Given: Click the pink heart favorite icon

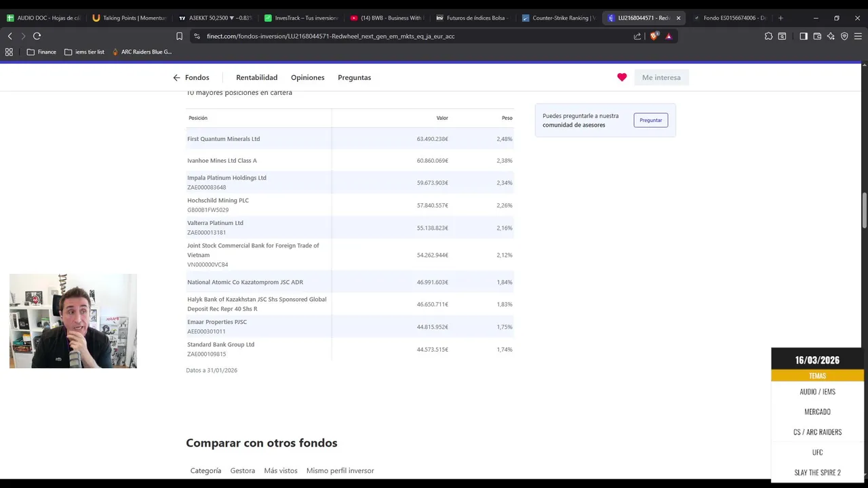Looking at the screenshot, I should (x=622, y=77).
